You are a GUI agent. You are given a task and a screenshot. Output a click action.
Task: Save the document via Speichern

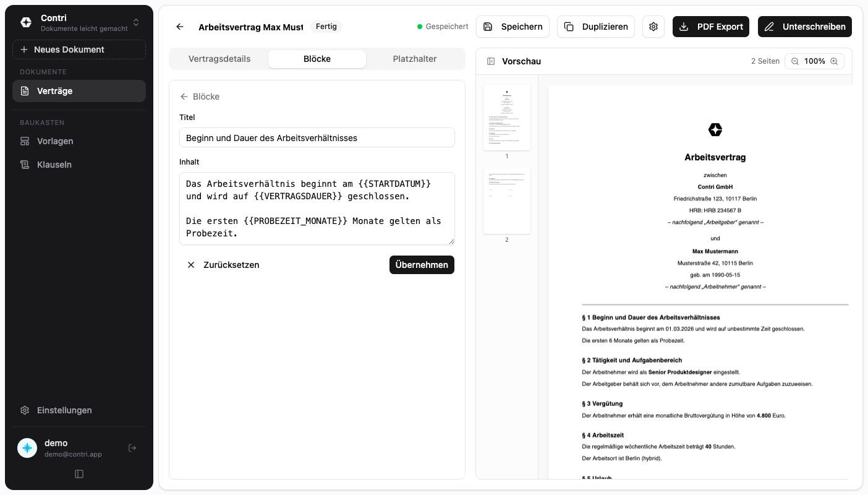click(x=514, y=27)
